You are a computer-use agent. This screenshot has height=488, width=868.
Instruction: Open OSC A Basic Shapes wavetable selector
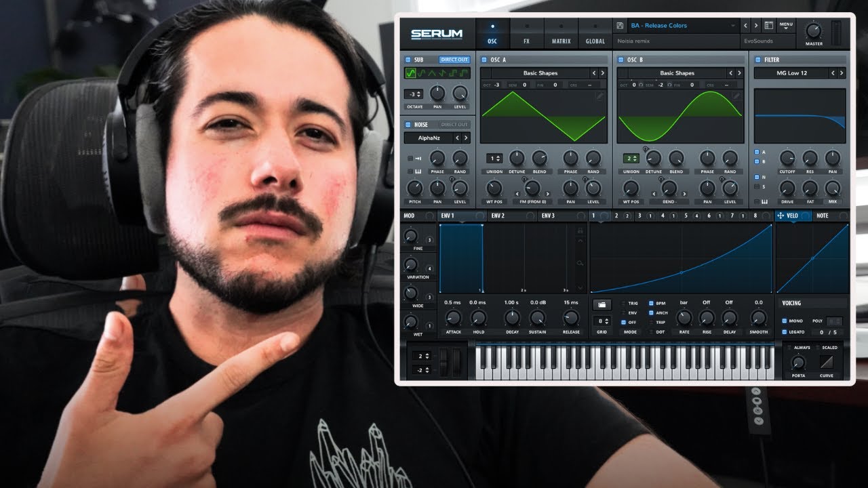(x=540, y=73)
